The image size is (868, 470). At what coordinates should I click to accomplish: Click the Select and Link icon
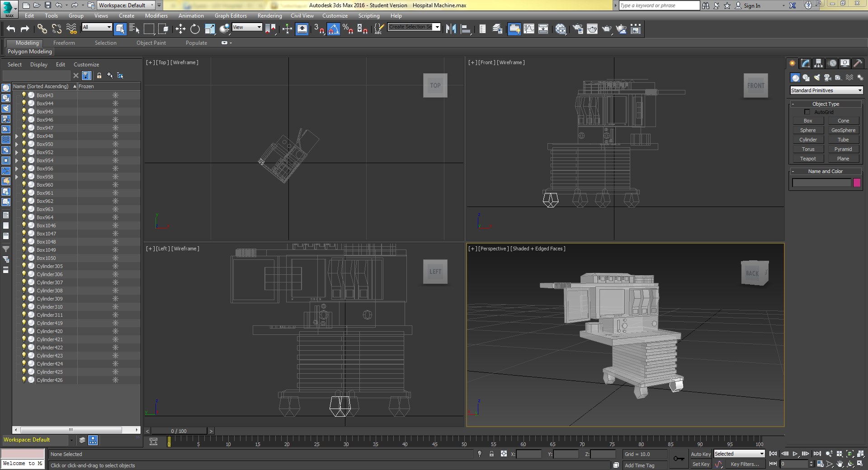[x=42, y=29]
